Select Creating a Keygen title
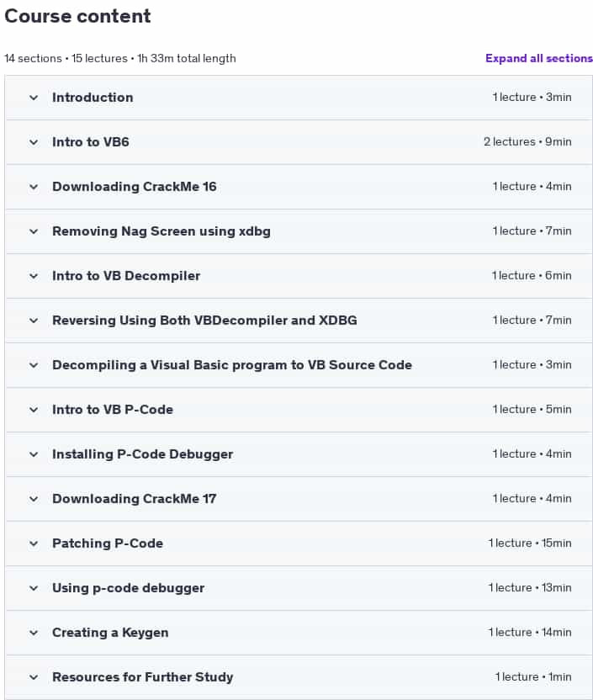Screen dimensions: 593x700 coord(110,633)
